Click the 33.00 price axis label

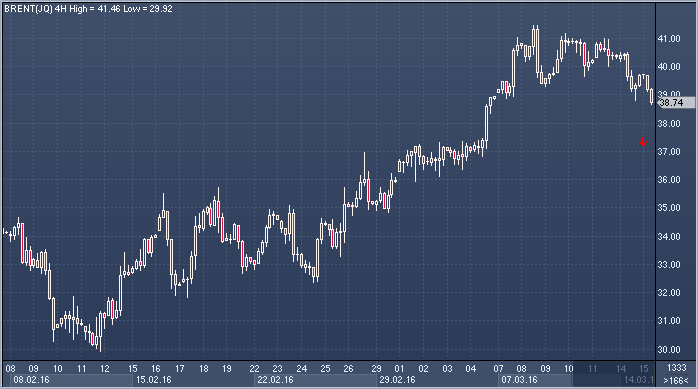669,265
